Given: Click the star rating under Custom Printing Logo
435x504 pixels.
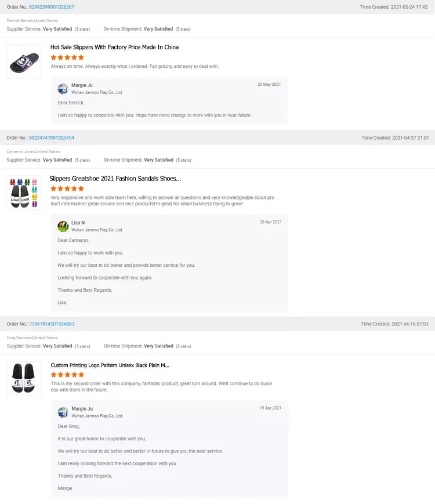Looking at the screenshot, I should coord(67,375).
